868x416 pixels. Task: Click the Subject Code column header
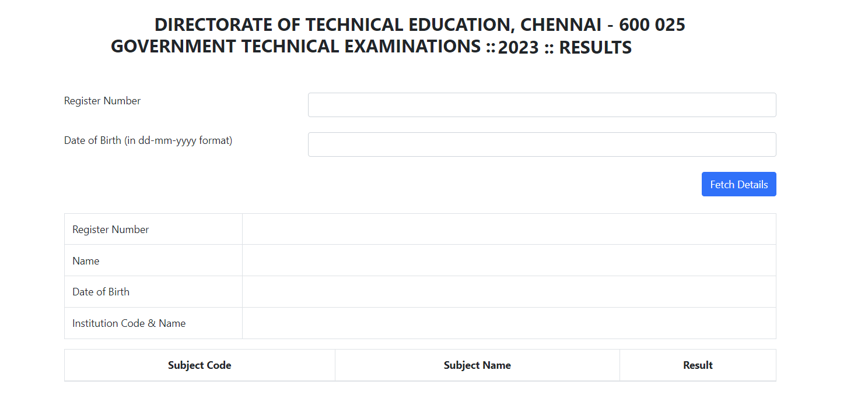(x=199, y=365)
